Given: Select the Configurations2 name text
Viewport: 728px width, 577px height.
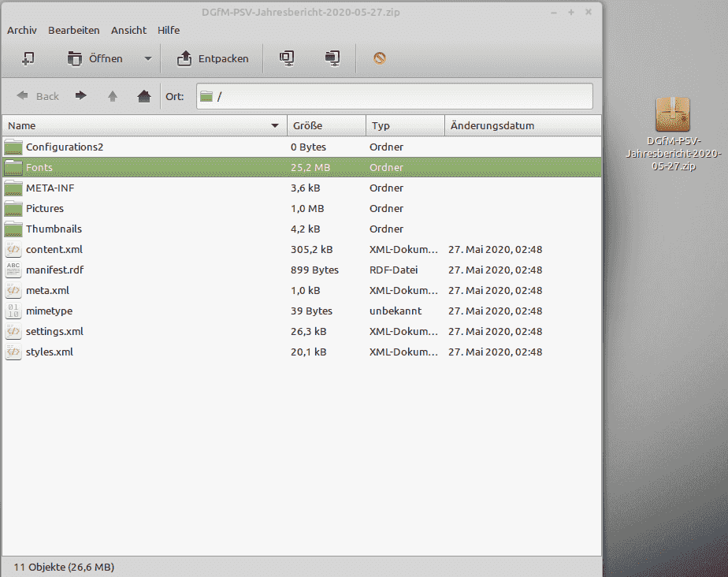Looking at the screenshot, I should click(x=65, y=147).
